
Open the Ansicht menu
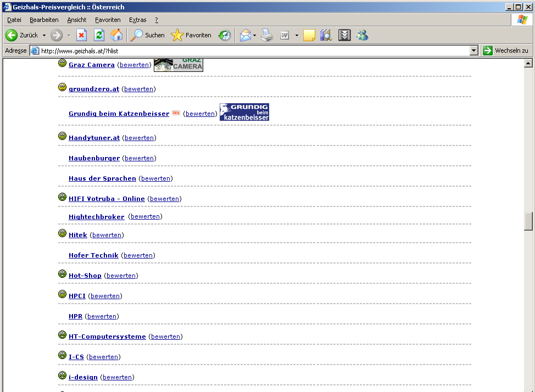point(77,20)
